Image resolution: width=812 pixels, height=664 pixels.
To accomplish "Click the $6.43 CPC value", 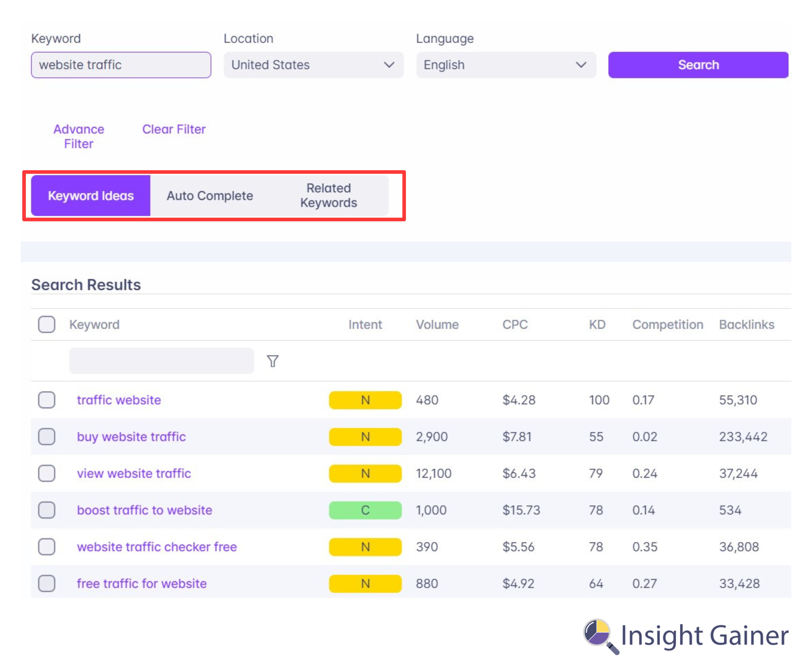I will point(519,473).
